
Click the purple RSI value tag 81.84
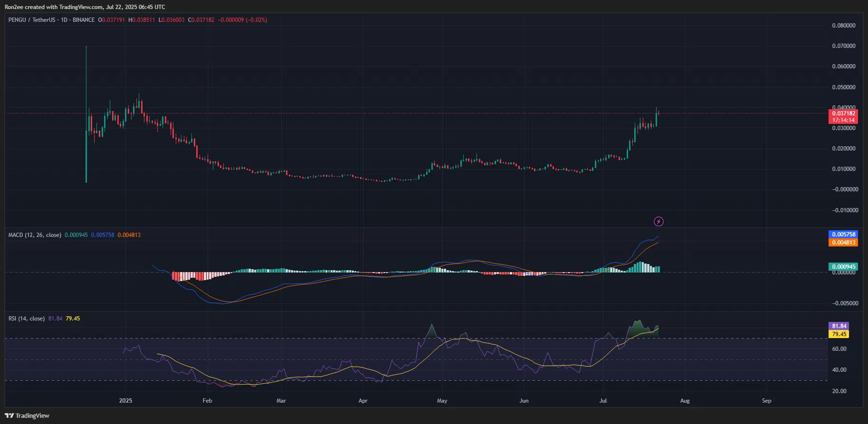tap(839, 326)
